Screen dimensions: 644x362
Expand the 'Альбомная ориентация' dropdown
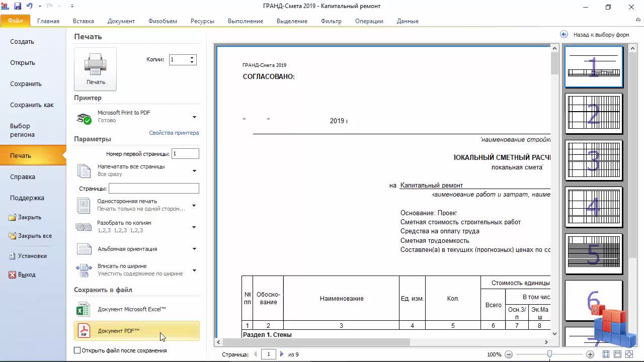[194, 249]
